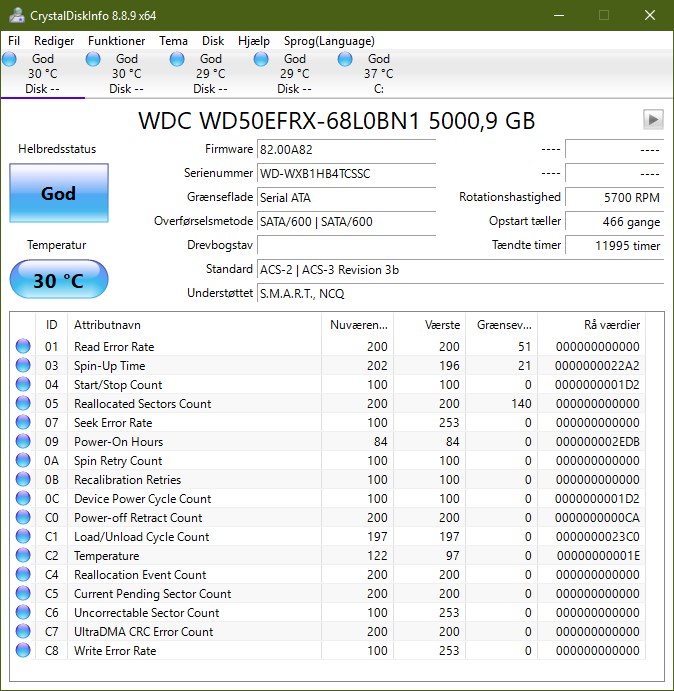Screen dimensions: 674x691
Task: Click the next disk arrow button
Action: click(653, 119)
